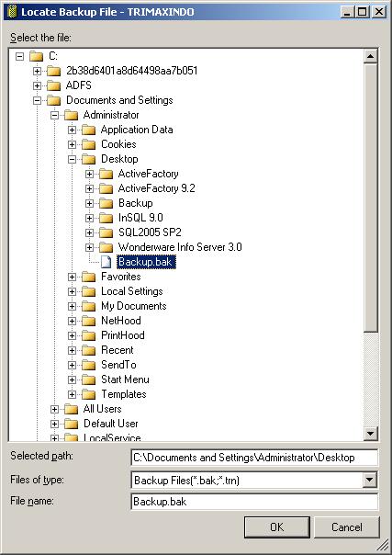Close the Locate Backup File dialog

[379, 12]
